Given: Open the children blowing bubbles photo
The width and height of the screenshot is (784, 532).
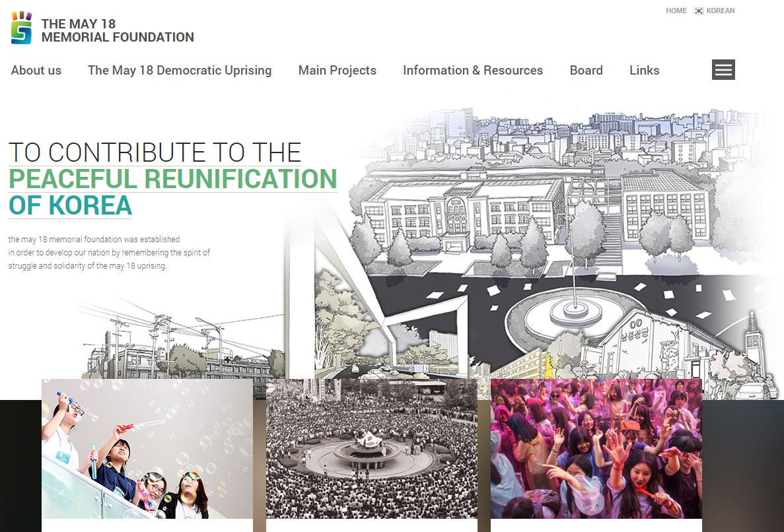Looking at the screenshot, I should click(x=147, y=449).
